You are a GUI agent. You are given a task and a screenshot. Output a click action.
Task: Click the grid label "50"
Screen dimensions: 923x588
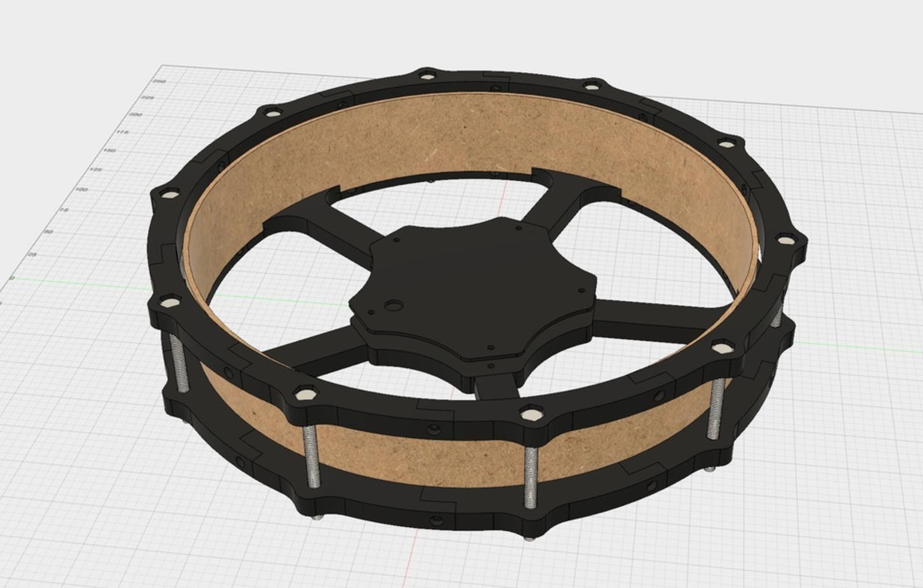[48, 232]
